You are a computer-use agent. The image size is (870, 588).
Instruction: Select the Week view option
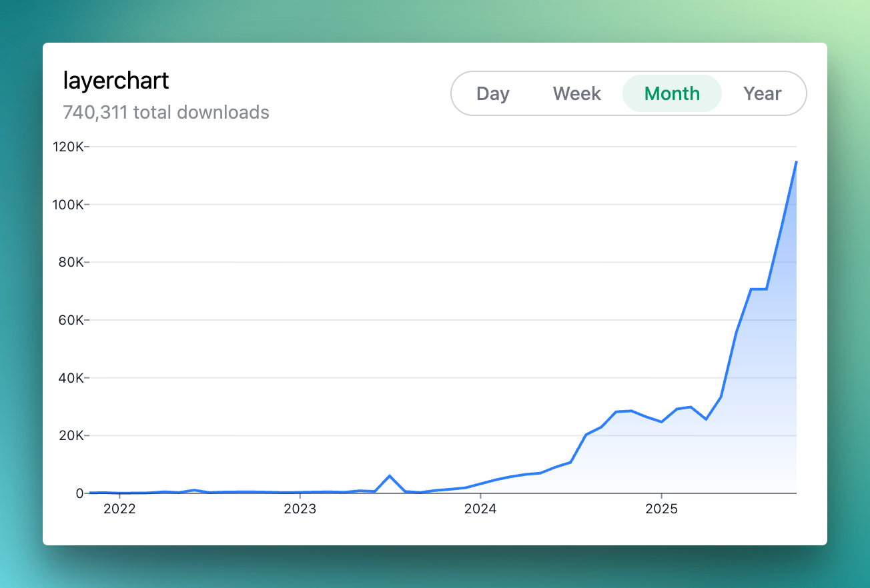click(577, 94)
